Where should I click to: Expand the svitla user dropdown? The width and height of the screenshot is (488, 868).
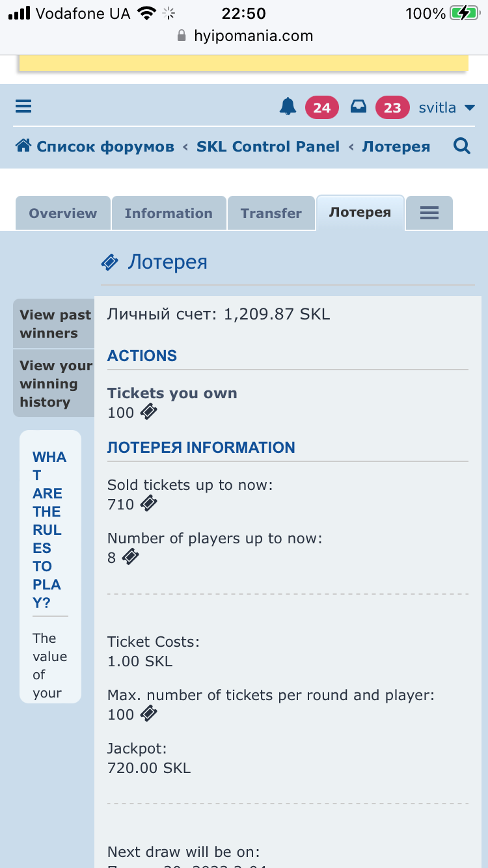pyautogui.click(x=446, y=107)
